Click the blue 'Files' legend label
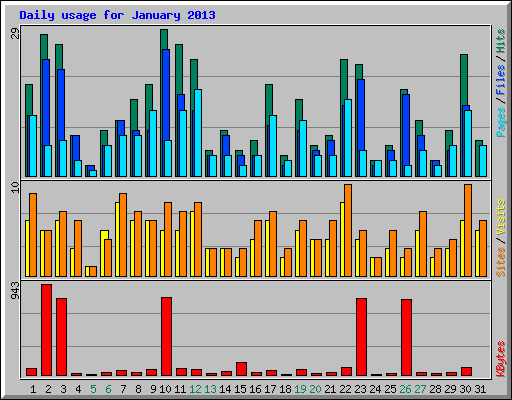The width and height of the screenshot is (512, 400). pos(500,80)
